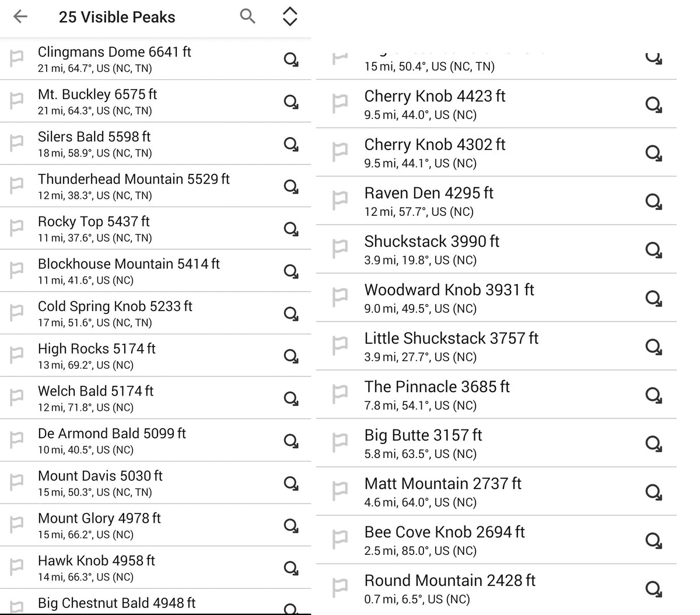The height and width of the screenshot is (615, 700).
Task: Select the Welch Bald 5174 ft entry
Action: point(96,398)
